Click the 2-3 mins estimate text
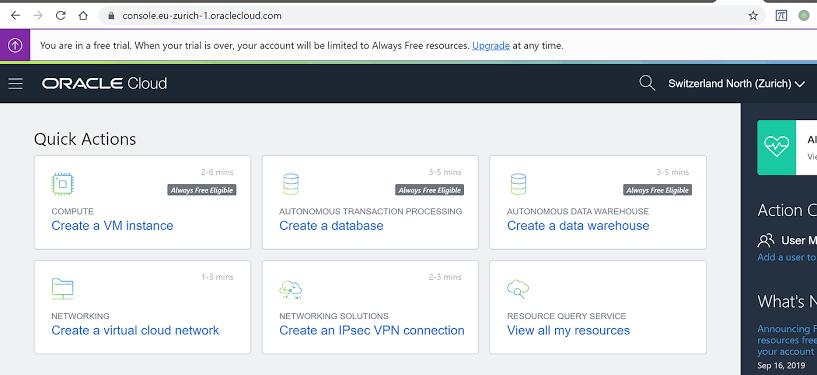 [x=445, y=277]
